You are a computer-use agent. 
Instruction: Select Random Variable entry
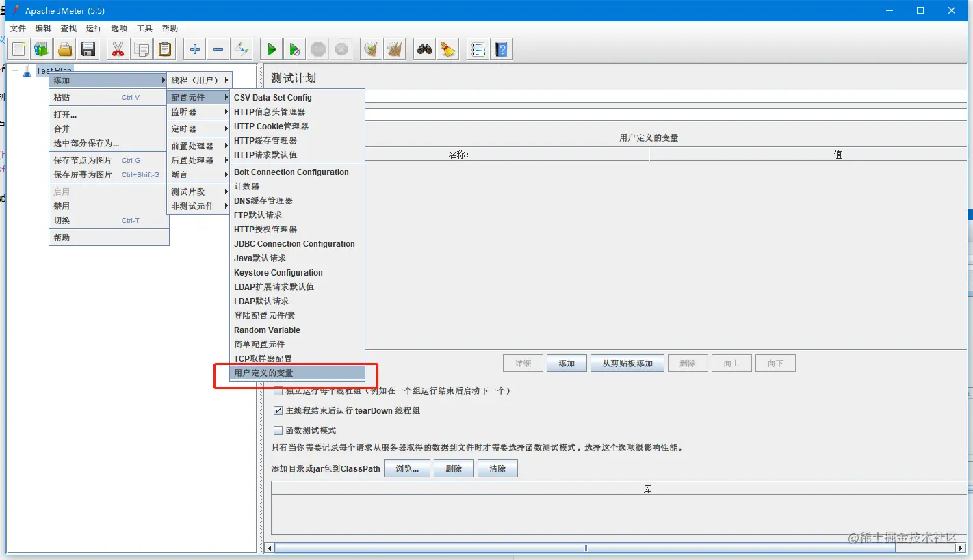pyautogui.click(x=297, y=330)
